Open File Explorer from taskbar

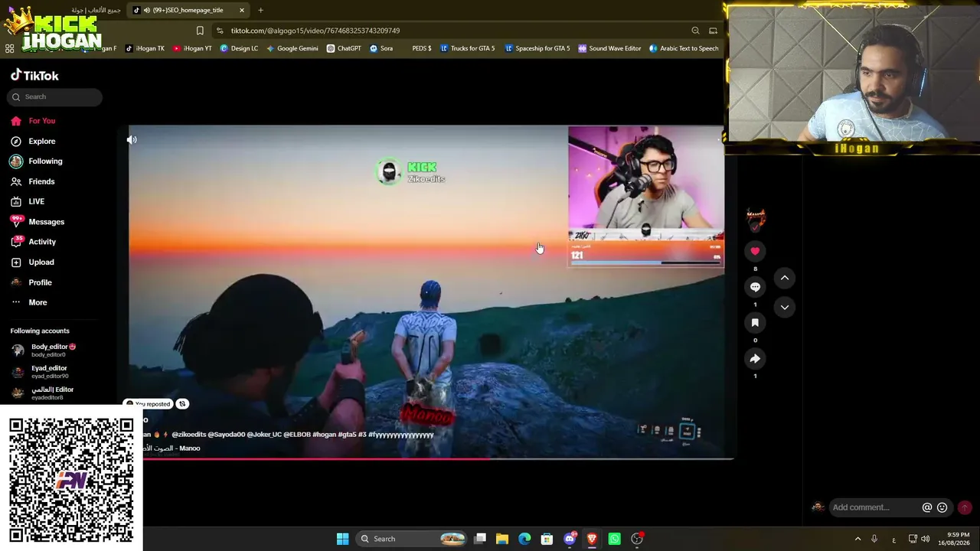pos(502,539)
